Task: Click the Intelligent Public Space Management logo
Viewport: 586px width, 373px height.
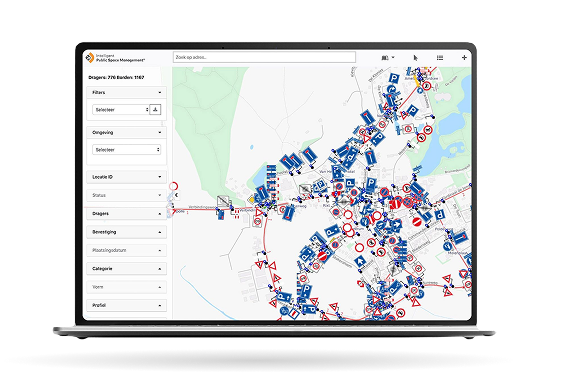Action: [115, 58]
